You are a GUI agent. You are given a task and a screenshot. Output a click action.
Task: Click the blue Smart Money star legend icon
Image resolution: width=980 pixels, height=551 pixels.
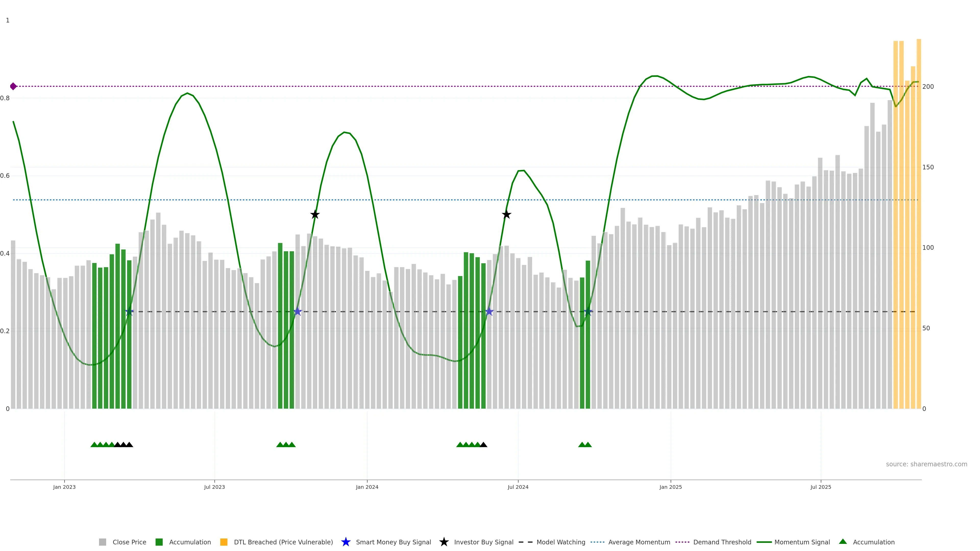346,542
